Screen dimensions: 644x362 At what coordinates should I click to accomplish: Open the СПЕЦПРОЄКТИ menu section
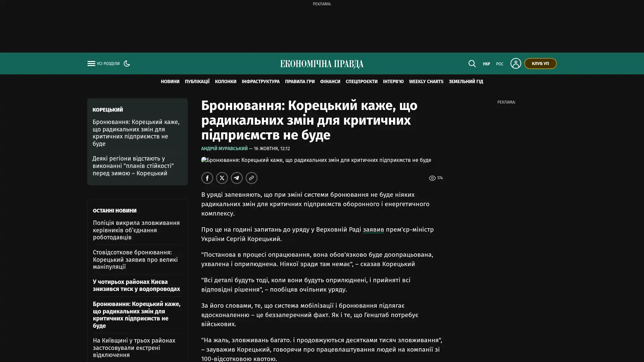point(362,81)
